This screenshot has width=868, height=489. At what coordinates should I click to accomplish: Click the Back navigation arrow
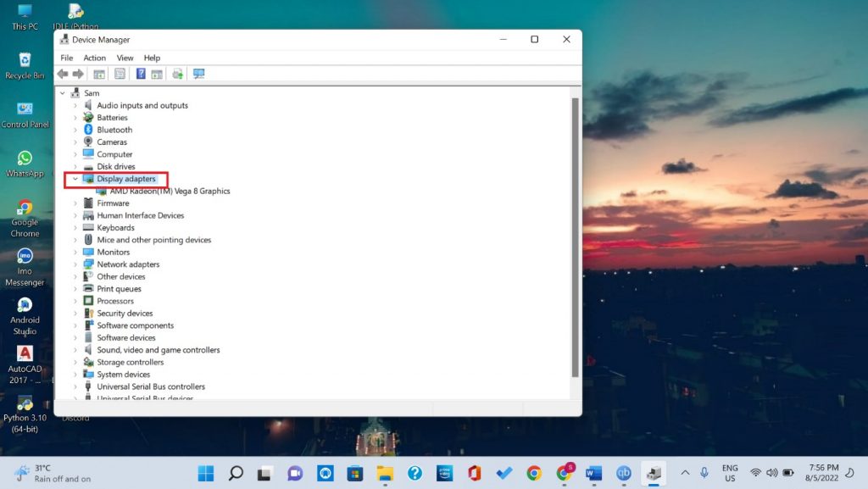pyautogui.click(x=62, y=74)
